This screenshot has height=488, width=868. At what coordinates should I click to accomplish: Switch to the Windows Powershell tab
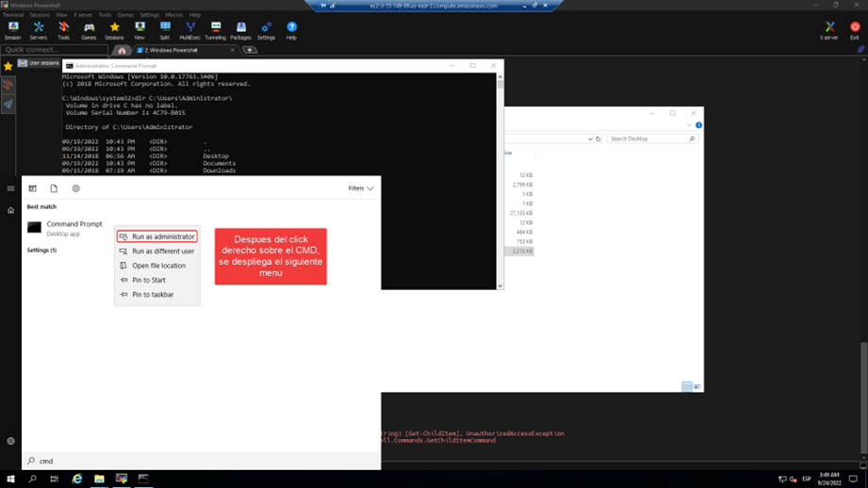(x=170, y=50)
